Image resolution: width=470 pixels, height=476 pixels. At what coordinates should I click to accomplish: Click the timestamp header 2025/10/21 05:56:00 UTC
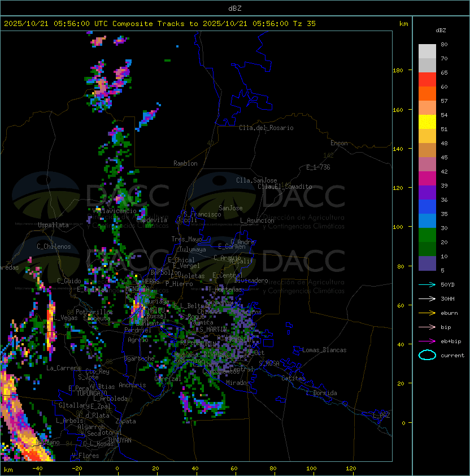[56, 24]
